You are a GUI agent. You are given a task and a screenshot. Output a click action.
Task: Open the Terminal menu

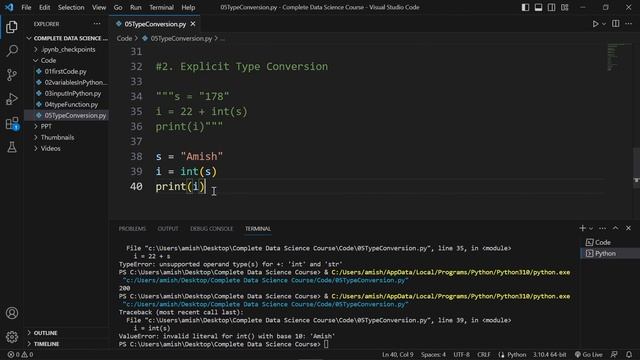click(x=161, y=7)
